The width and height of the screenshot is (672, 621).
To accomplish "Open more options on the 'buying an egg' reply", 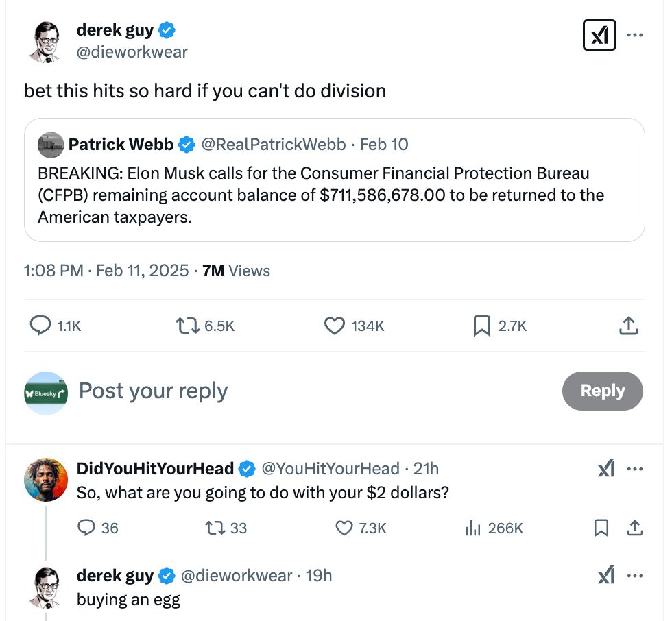I will [635, 576].
